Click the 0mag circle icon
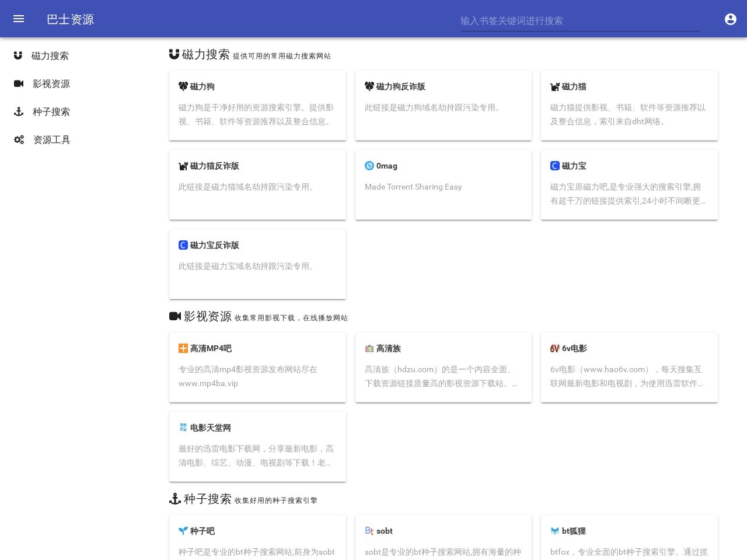The image size is (747, 560). pyautogui.click(x=369, y=166)
